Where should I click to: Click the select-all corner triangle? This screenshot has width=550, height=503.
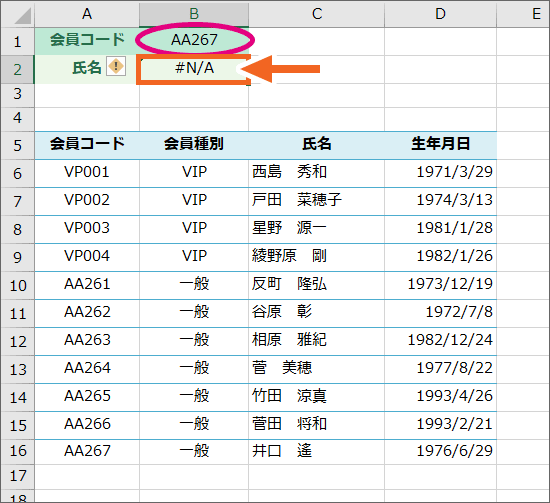point(22,16)
